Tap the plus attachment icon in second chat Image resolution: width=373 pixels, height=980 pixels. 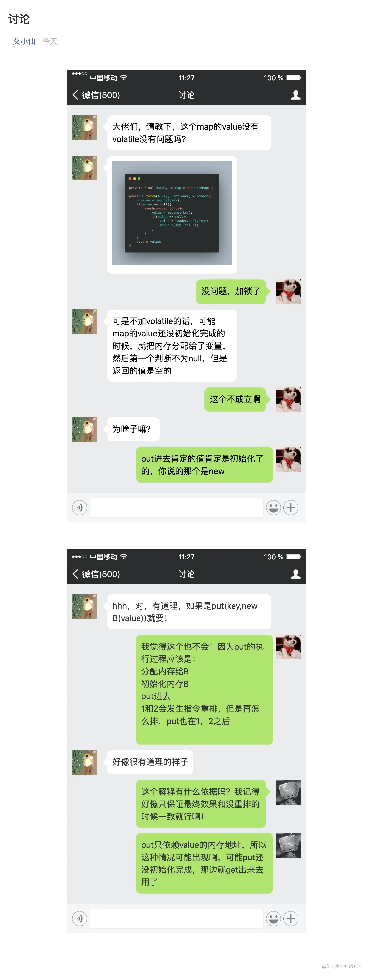[x=291, y=919]
